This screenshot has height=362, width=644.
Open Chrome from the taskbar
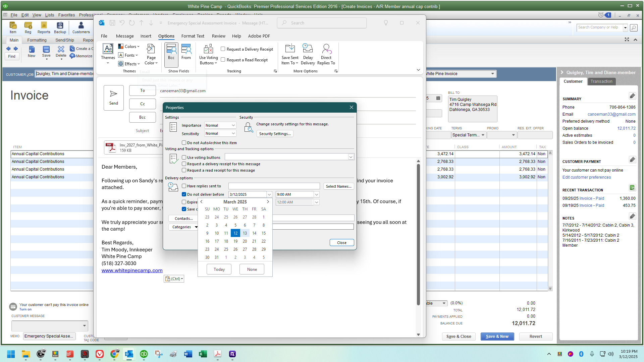(x=114, y=354)
